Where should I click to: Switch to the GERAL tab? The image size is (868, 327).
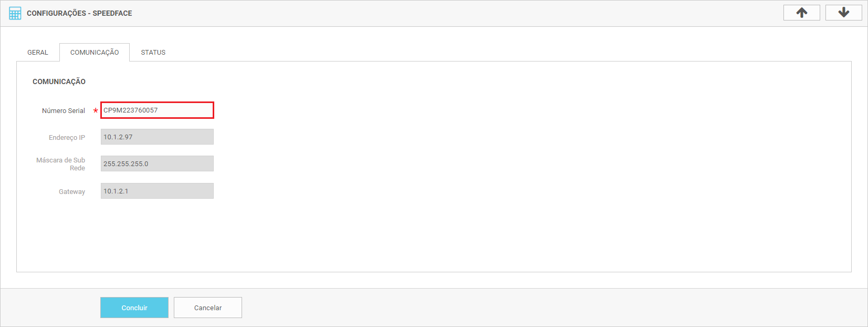(38, 53)
